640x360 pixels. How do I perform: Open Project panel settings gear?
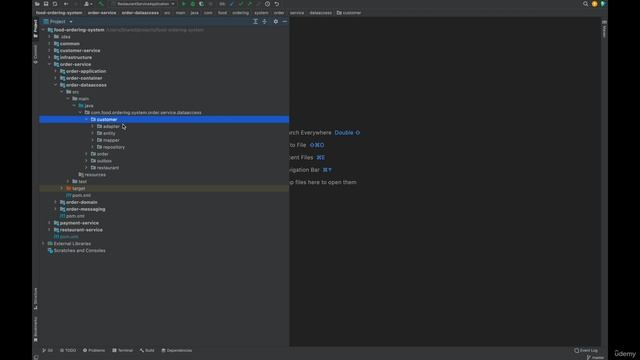276,21
